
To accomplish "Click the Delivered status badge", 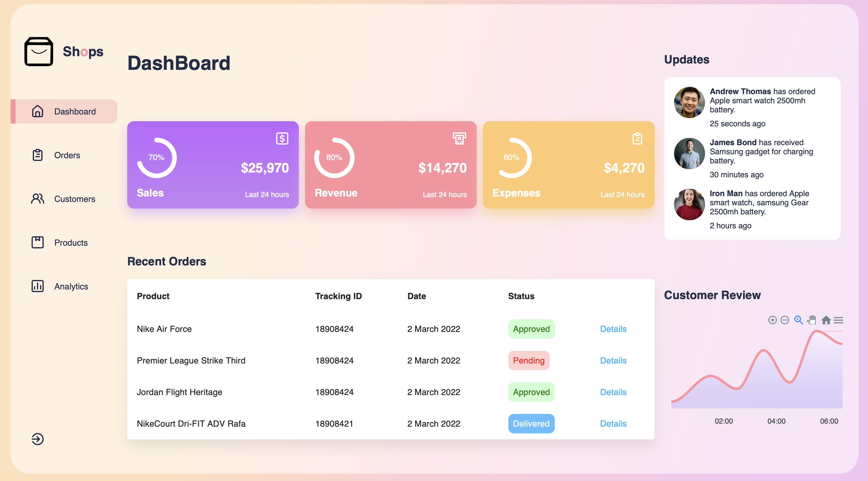I will tap(531, 424).
